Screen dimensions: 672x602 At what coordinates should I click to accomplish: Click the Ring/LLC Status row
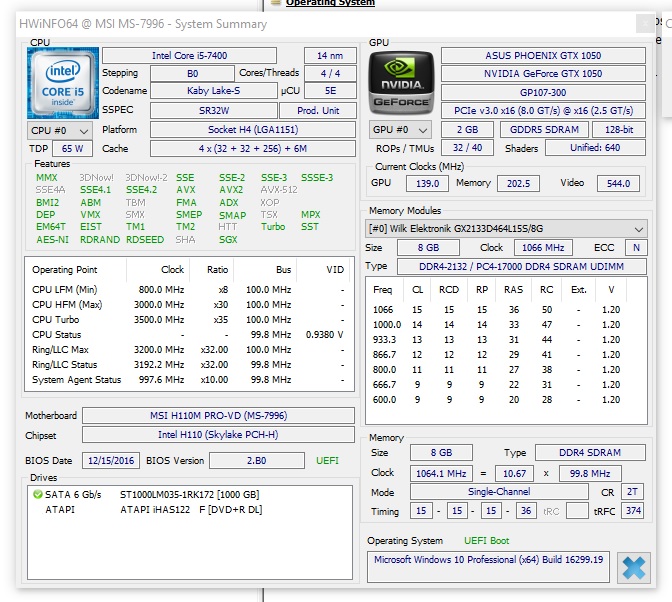189,365
